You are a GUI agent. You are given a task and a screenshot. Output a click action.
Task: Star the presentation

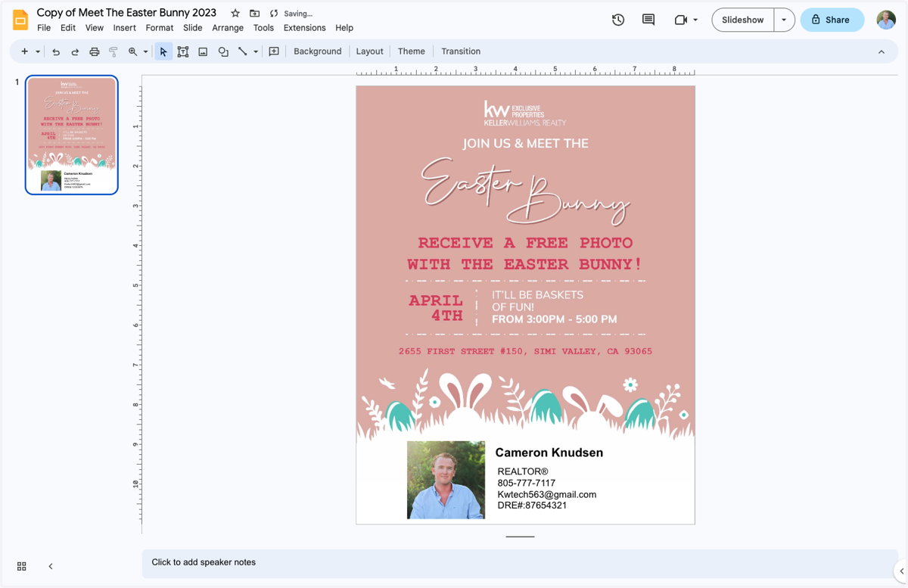click(235, 14)
